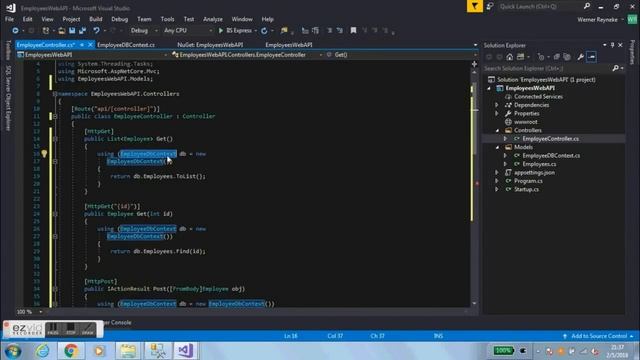This screenshot has width=640, height=360.
Task: Open the Any CPU platform dropdown
Action: (x=188, y=31)
